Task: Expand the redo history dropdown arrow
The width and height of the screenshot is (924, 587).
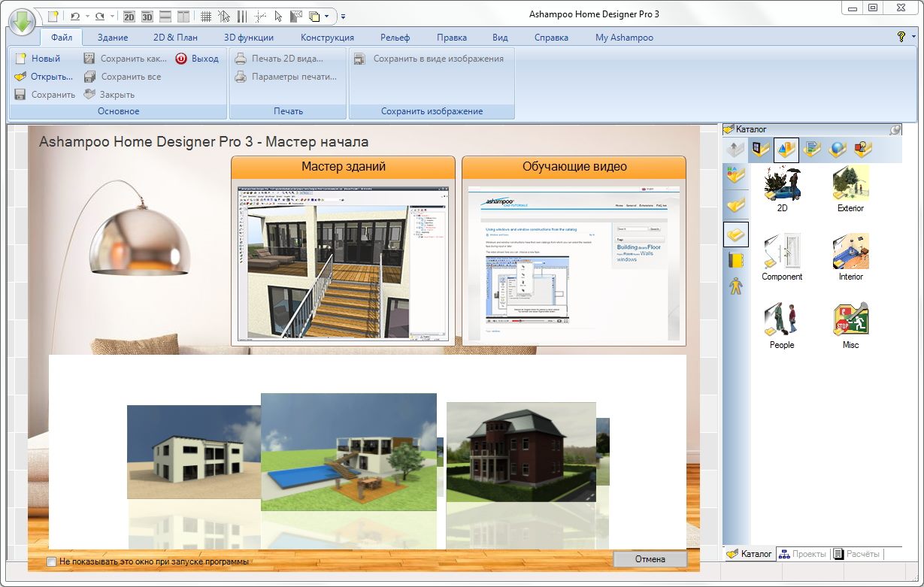Action: coord(113,16)
